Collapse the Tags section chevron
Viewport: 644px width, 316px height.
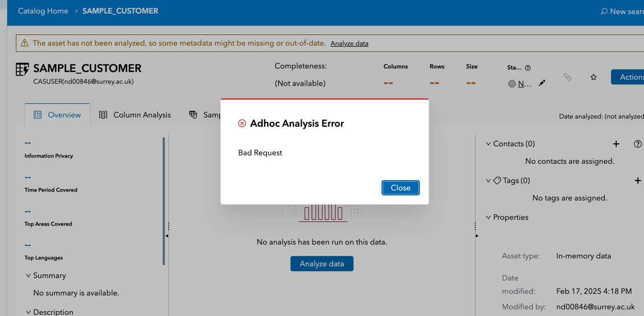[488, 180]
